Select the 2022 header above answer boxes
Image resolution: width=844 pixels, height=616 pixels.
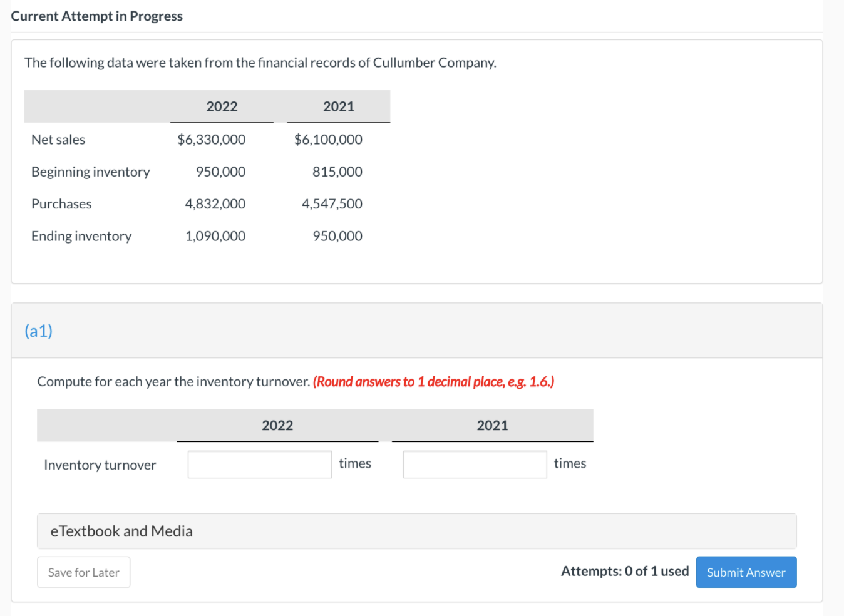click(x=277, y=425)
